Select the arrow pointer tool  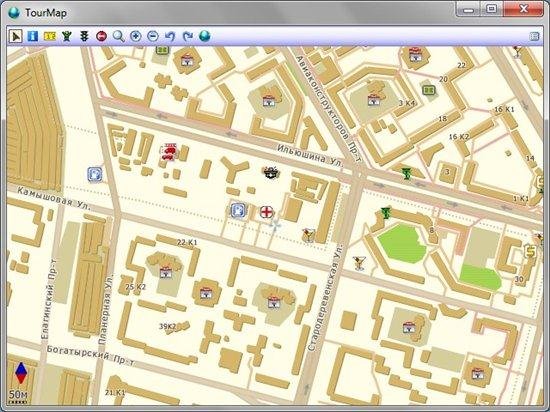[15, 36]
